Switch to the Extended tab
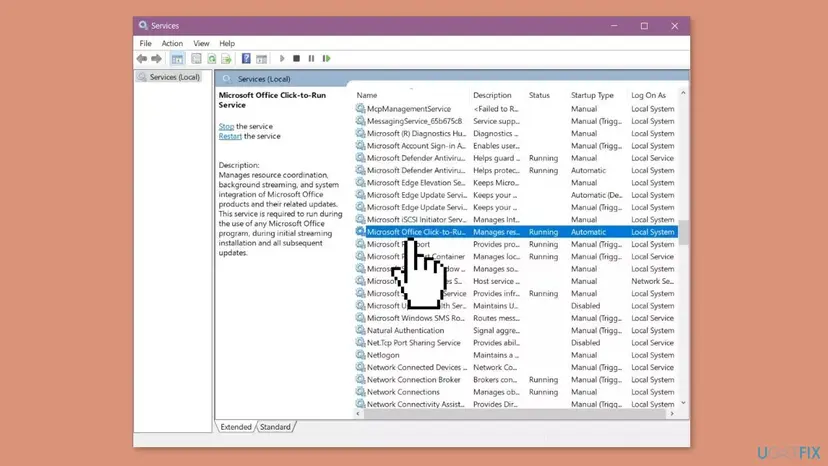Screen dimensions: 828x466 [236, 427]
